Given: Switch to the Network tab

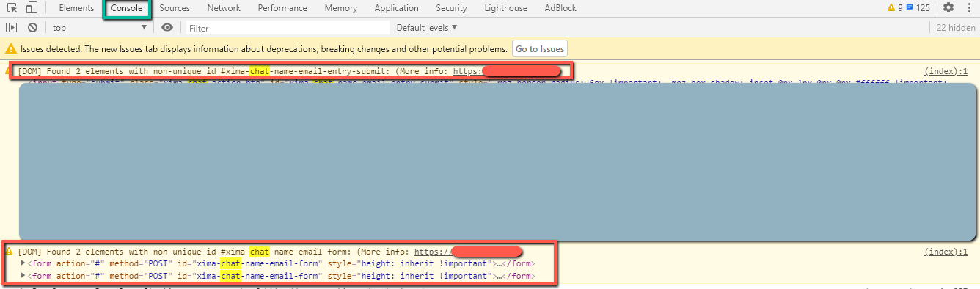Looking at the screenshot, I should (x=224, y=8).
